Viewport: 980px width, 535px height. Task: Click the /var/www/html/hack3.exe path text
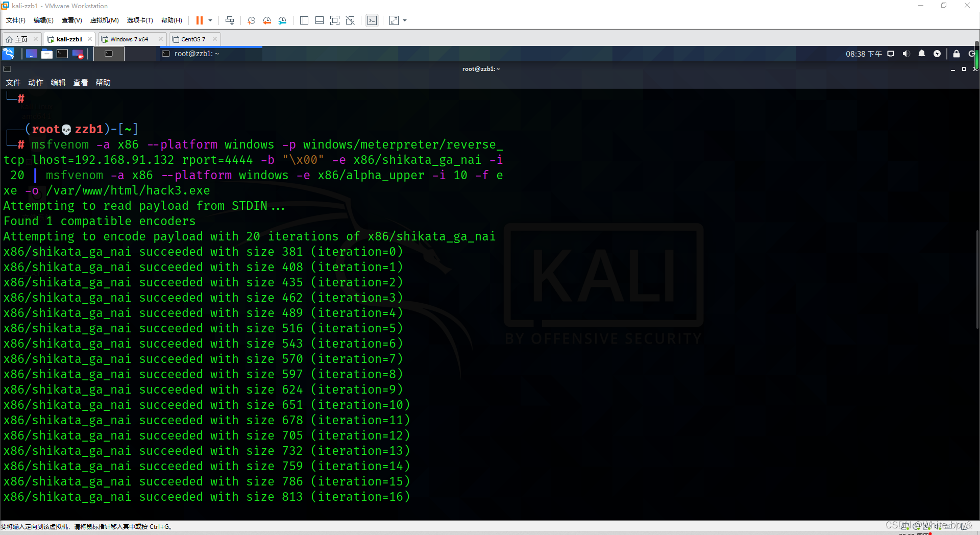click(128, 190)
